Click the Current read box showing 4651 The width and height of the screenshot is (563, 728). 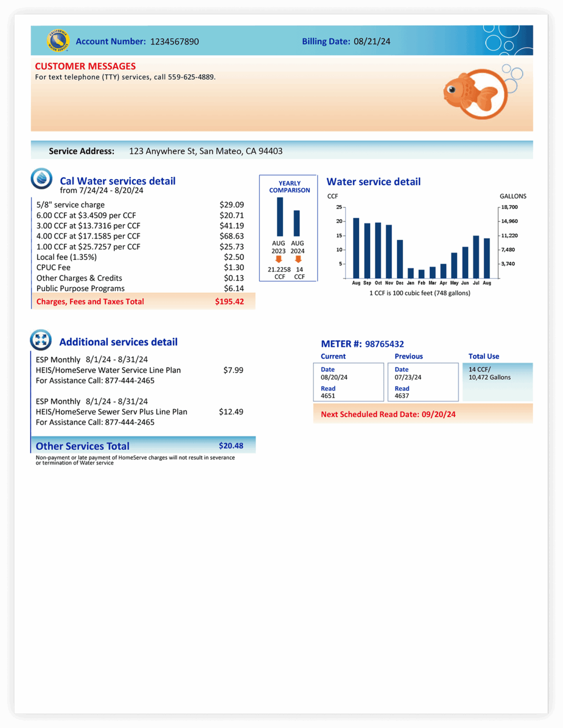(349, 382)
